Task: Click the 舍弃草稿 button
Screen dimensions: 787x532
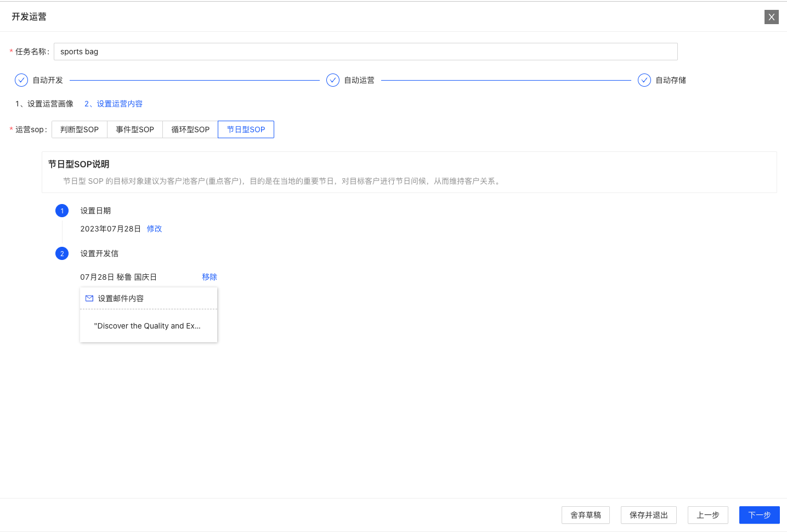Action: (586, 515)
